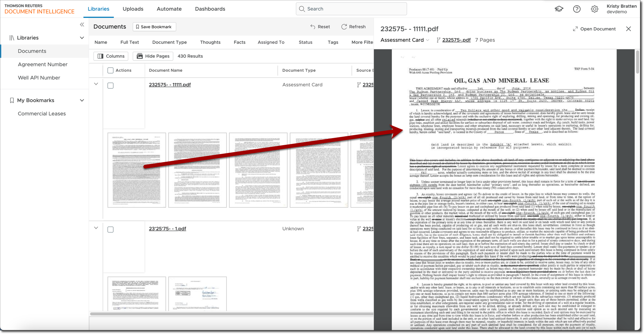Open the Help question mark icon
This screenshot has height=334, width=644.
coord(577,9)
